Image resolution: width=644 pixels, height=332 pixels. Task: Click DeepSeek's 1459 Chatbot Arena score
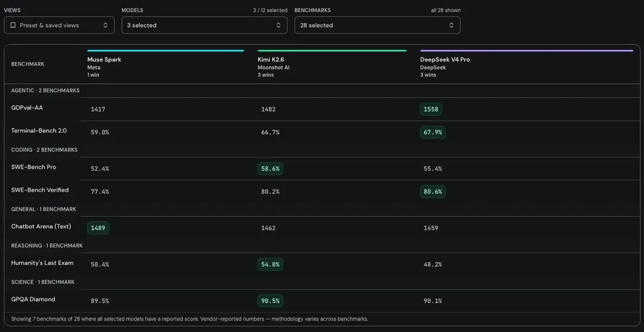[x=431, y=228]
